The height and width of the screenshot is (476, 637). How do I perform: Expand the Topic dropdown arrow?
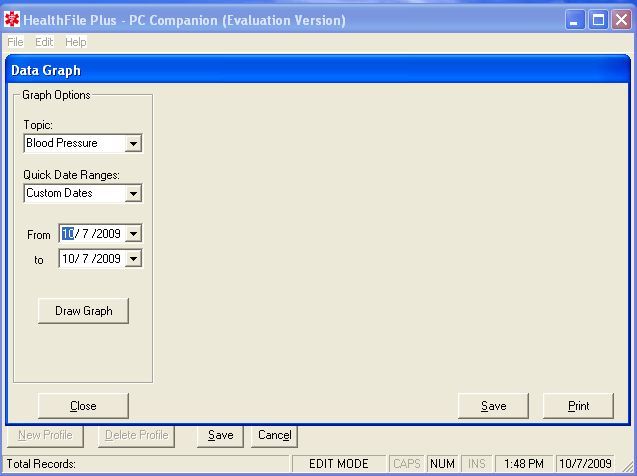tap(133, 143)
